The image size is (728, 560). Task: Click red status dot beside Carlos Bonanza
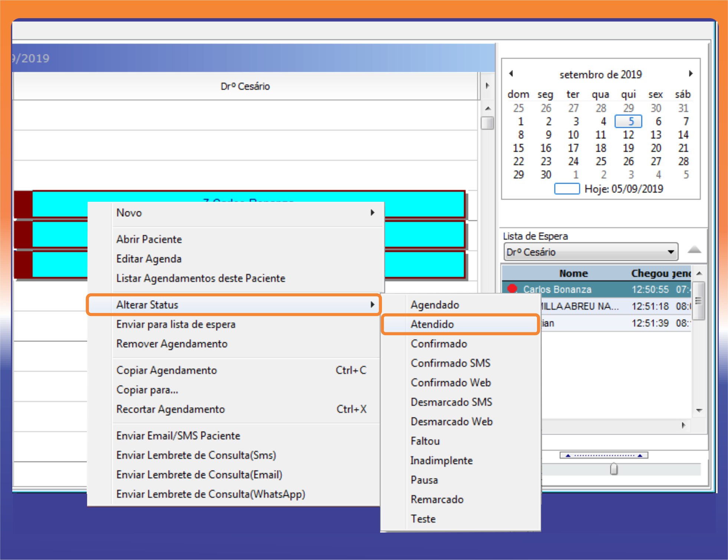pyautogui.click(x=512, y=289)
